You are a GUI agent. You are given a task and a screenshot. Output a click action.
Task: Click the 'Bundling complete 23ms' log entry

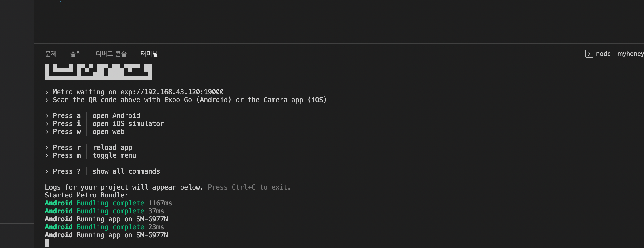tap(120, 227)
